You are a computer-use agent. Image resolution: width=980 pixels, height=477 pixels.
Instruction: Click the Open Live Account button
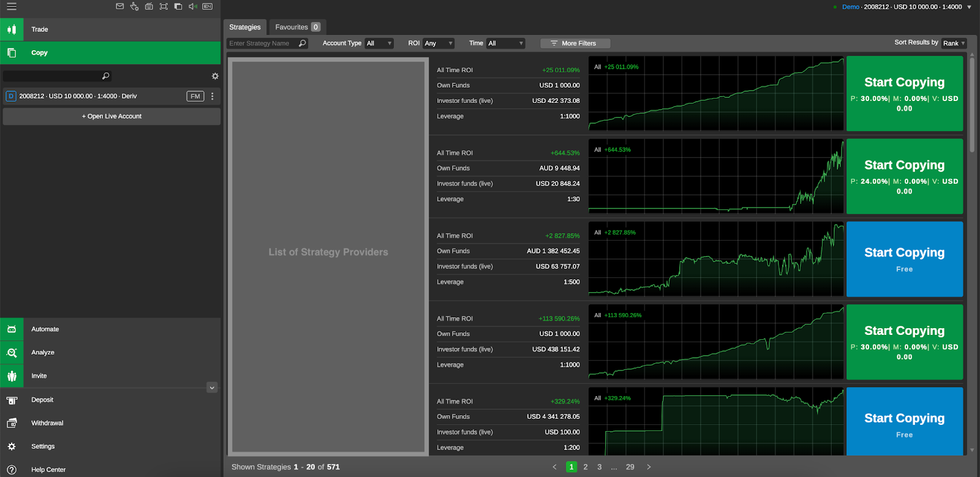tap(111, 116)
